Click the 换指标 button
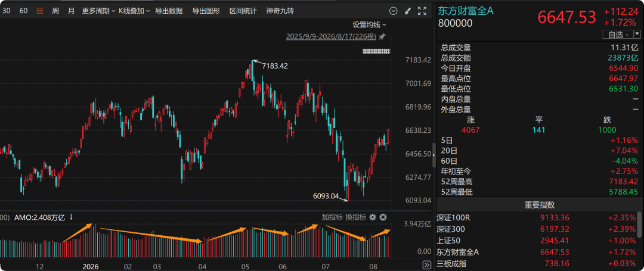 pos(355,217)
